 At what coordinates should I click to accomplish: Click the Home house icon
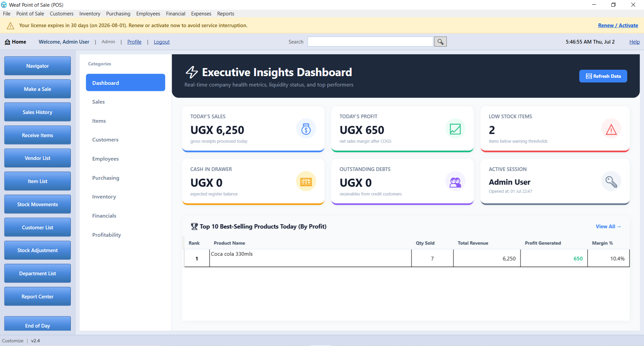point(7,42)
